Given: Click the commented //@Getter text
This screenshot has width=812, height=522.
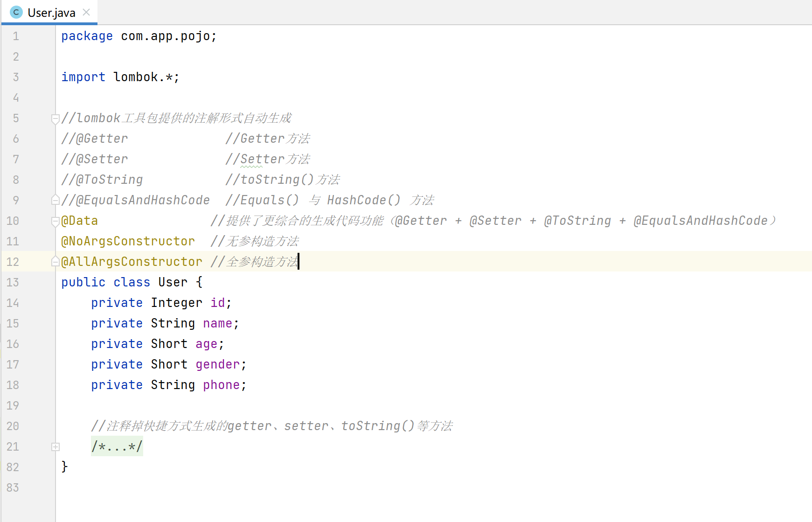Looking at the screenshot, I should [x=95, y=139].
